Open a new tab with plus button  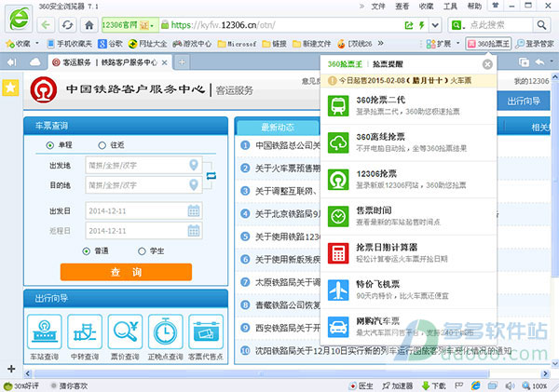pos(182,62)
